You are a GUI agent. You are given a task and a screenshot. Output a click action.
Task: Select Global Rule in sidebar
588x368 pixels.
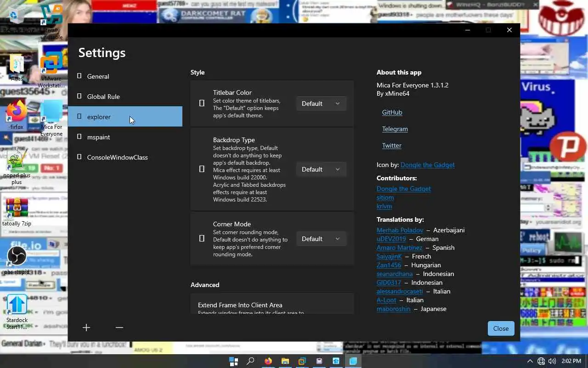coord(125,97)
